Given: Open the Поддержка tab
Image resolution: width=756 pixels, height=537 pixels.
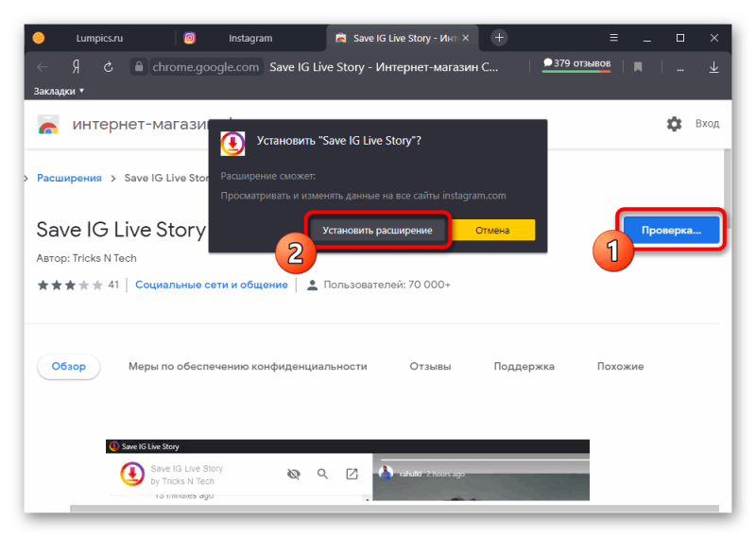Looking at the screenshot, I should click(524, 367).
